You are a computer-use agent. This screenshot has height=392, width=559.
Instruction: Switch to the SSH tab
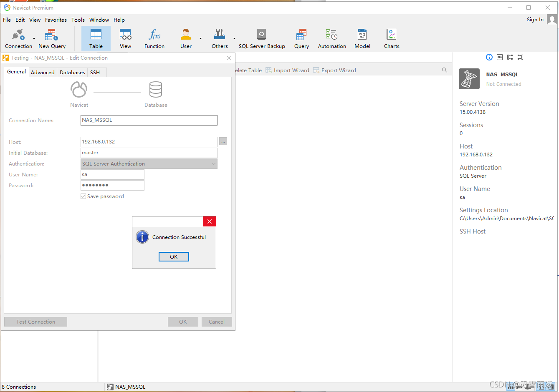(95, 72)
